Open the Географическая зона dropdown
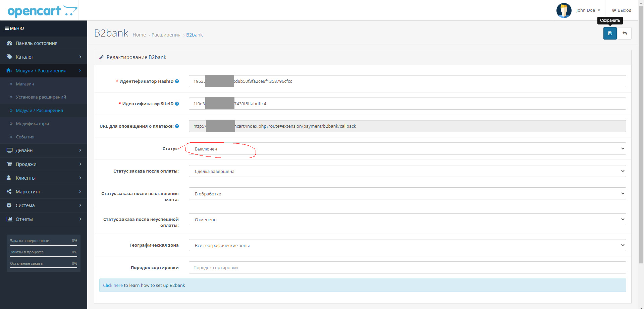Screen dimensions: 644x309 tap(407, 245)
